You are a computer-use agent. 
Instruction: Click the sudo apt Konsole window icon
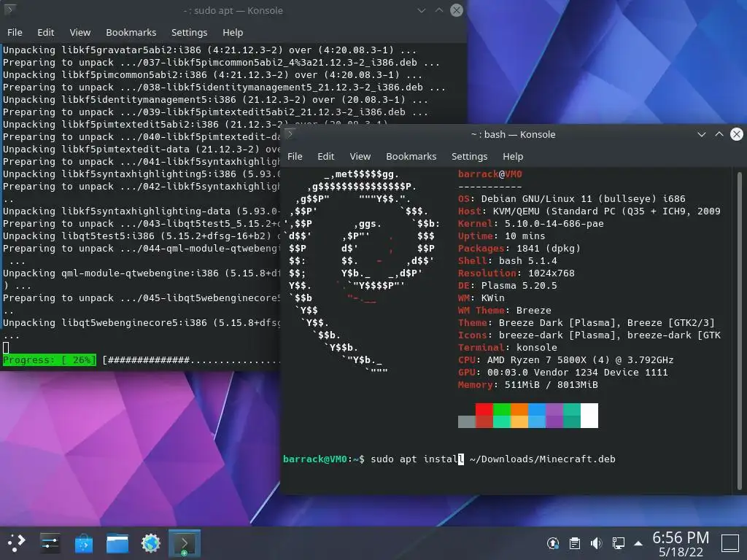[9, 9]
